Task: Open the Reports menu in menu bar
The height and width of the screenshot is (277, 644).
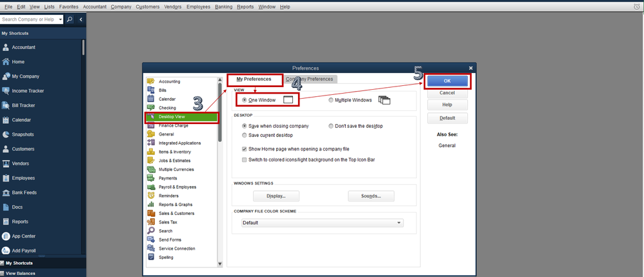Action: click(x=245, y=6)
